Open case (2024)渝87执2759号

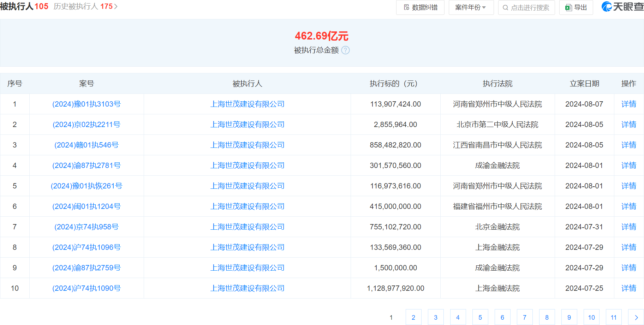tap(87, 268)
